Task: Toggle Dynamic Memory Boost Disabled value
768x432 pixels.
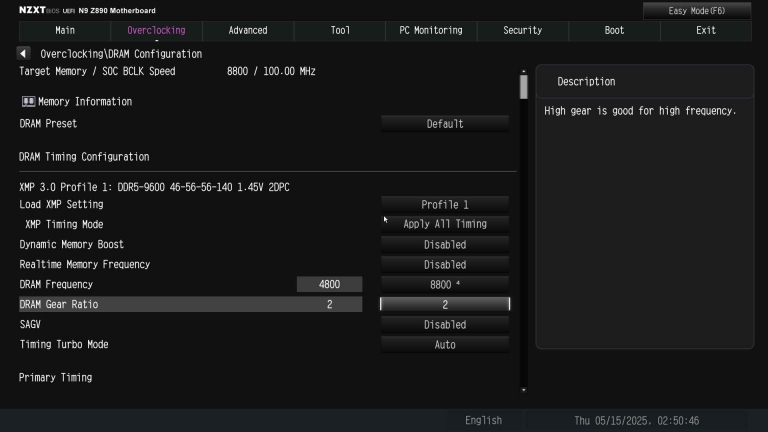Action: (x=445, y=244)
